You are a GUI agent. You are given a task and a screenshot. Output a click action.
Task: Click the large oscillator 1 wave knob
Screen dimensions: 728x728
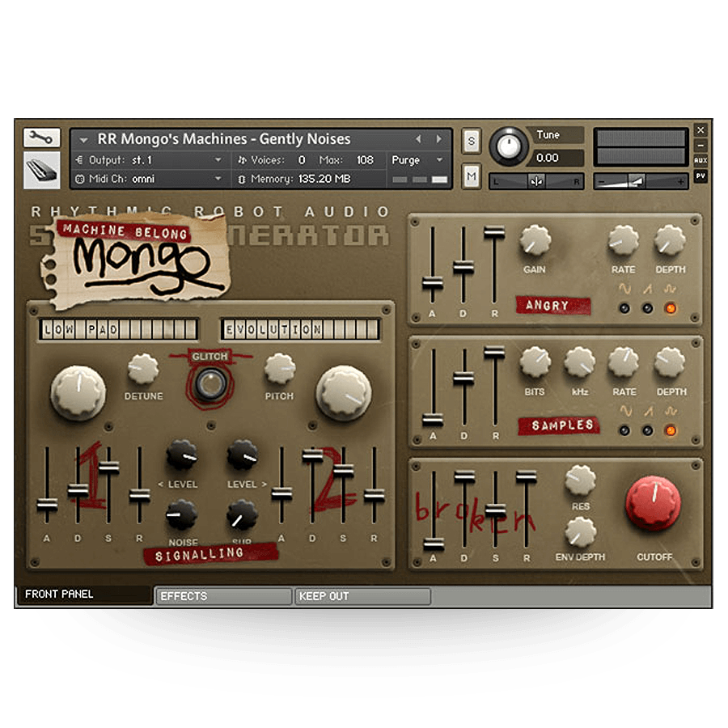click(78, 393)
